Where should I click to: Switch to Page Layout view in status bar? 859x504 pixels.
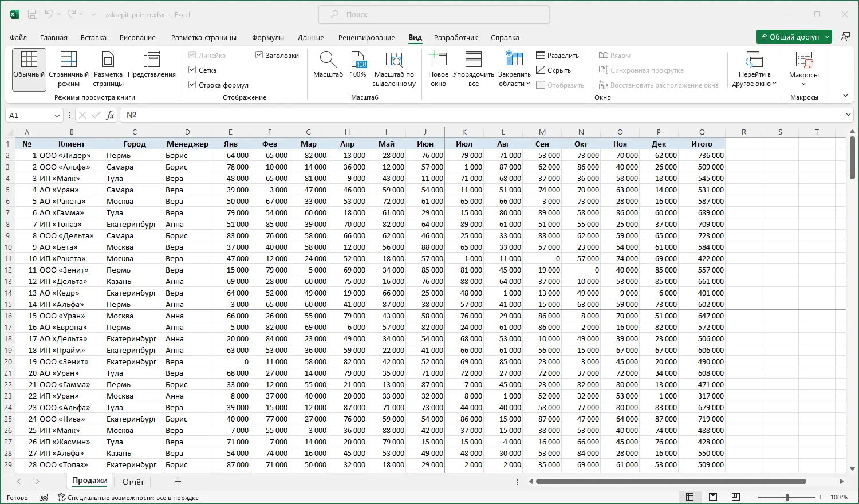713,497
